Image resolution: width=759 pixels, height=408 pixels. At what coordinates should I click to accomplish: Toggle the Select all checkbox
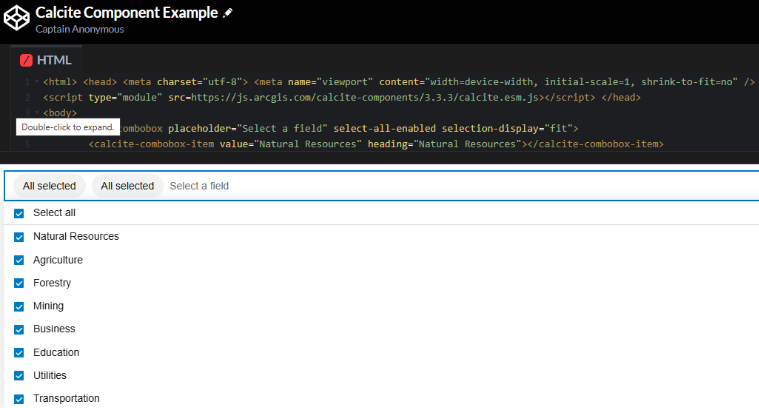19,213
